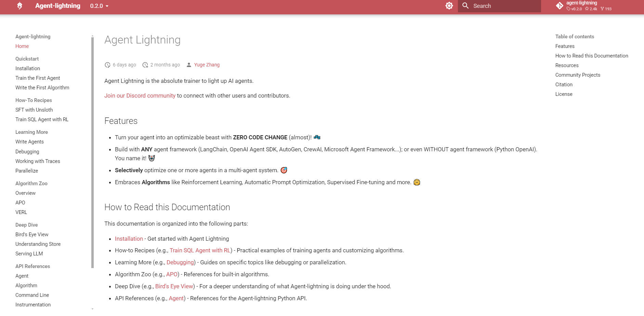Open the agent-lightning GitHub repository icon
This screenshot has height=316, width=644.
pos(560,6)
